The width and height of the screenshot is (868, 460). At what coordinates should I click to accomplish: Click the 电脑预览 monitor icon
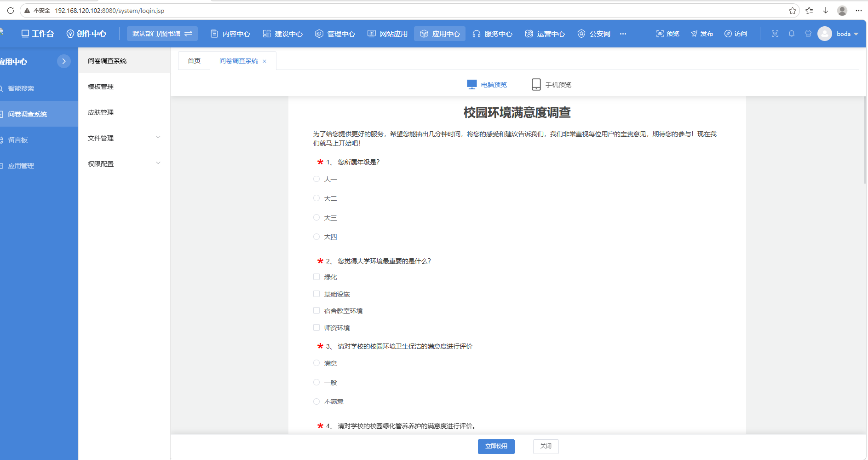[x=472, y=85]
